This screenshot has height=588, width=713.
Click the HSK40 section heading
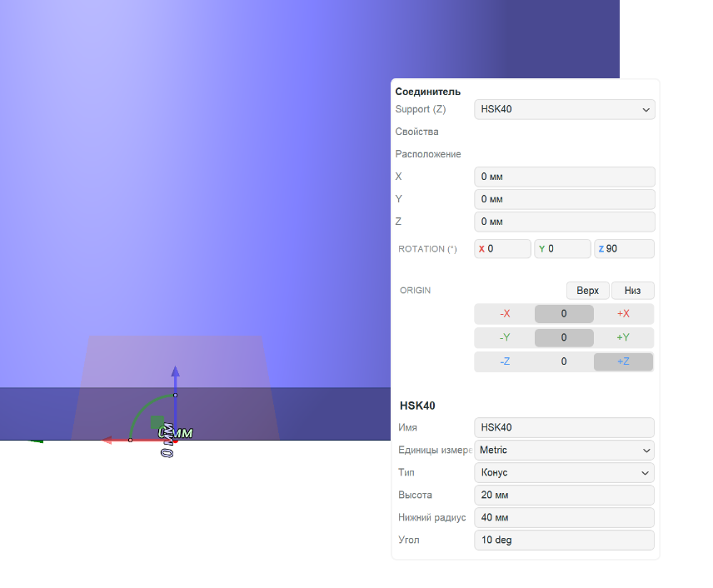click(x=417, y=406)
